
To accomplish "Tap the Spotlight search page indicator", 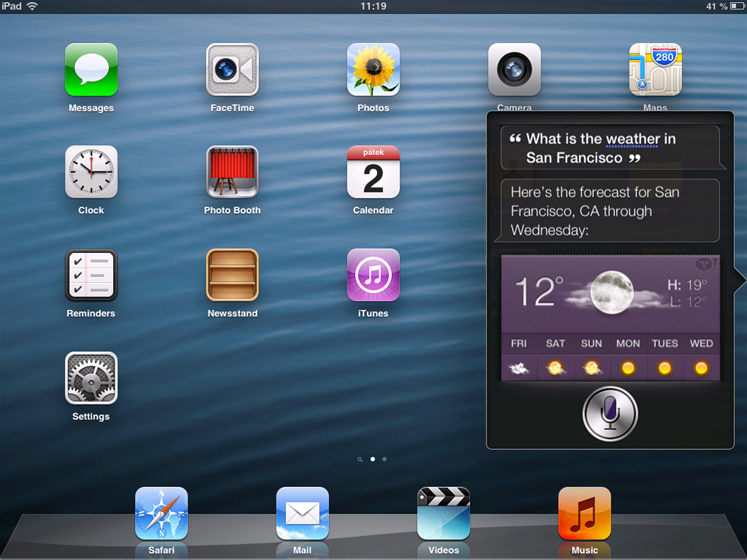I will (x=360, y=459).
